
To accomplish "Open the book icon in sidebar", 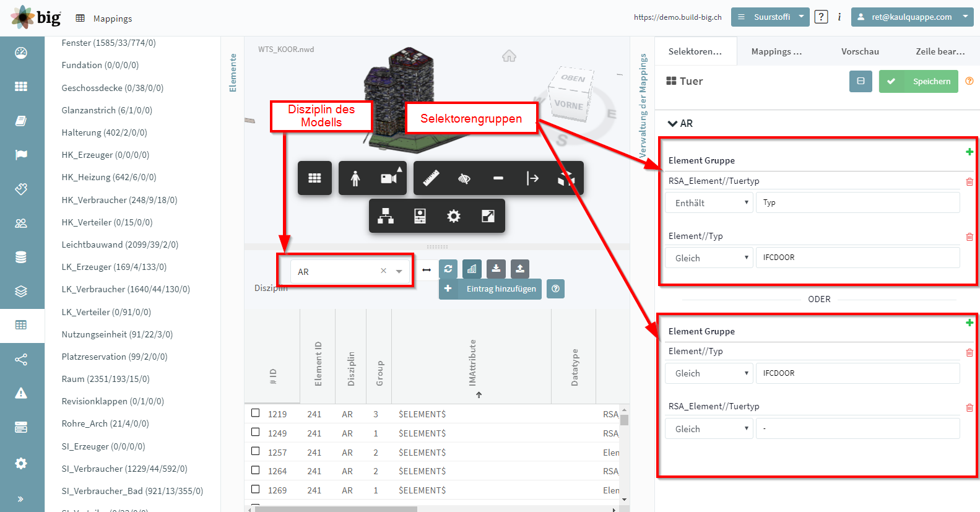I will tap(21, 121).
